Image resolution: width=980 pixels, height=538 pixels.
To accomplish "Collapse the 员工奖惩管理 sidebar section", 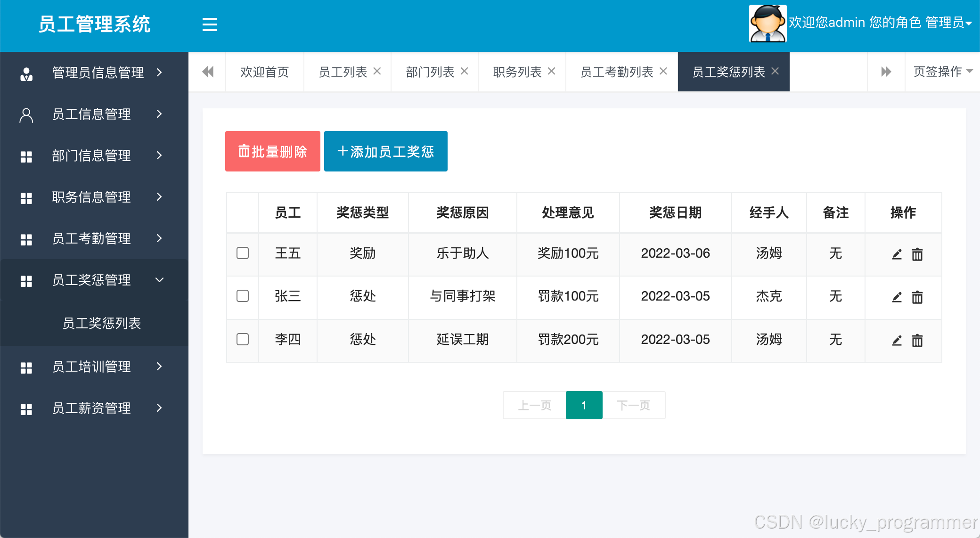I will point(92,280).
